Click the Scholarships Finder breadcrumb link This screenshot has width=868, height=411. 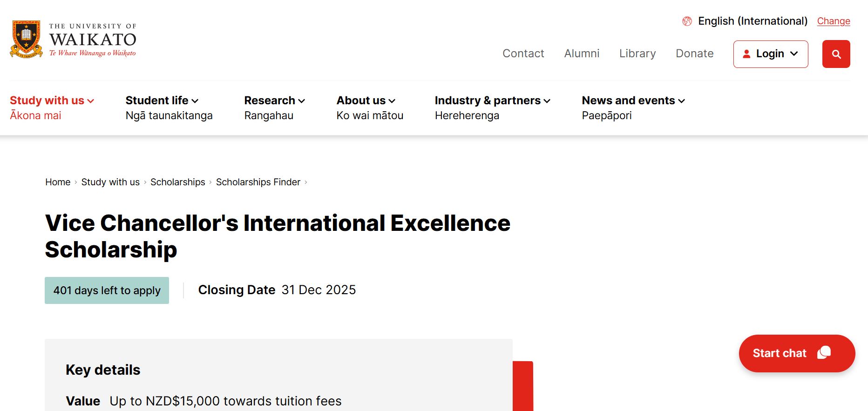[x=258, y=182]
